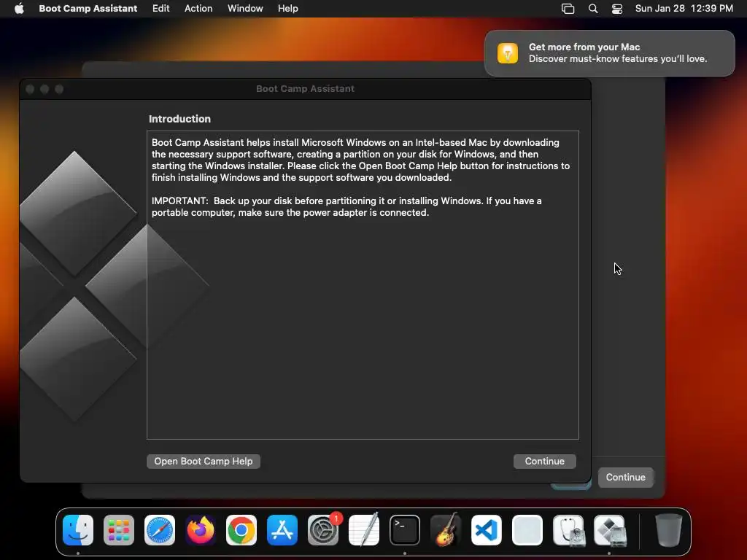
Task: Launch Firefox from the Dock
Action: (x=201, y=530)
